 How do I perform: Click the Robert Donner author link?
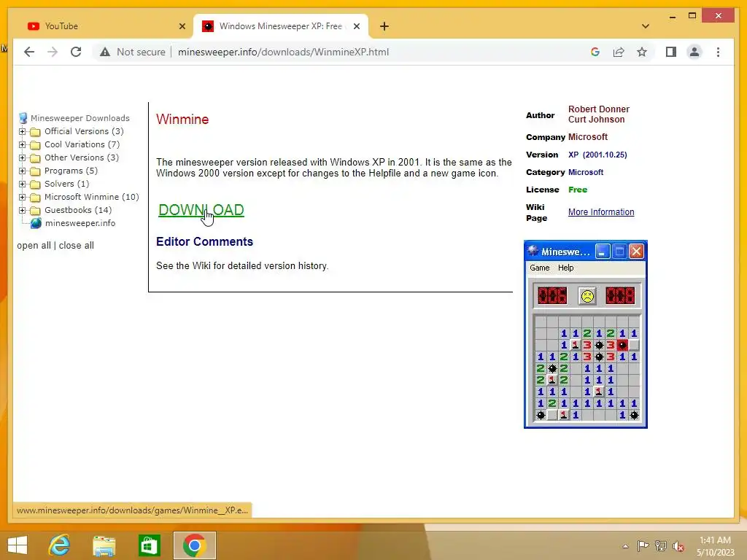click(x=598, y=109)
